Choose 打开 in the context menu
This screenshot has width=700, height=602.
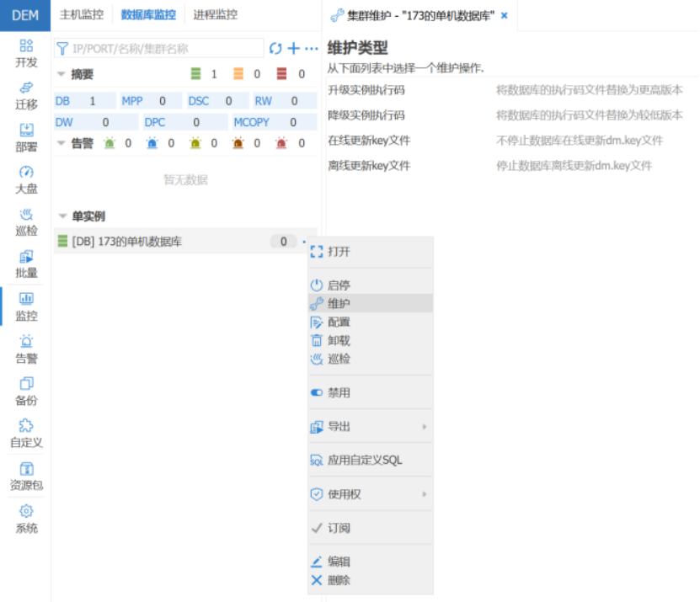[371, 252]
